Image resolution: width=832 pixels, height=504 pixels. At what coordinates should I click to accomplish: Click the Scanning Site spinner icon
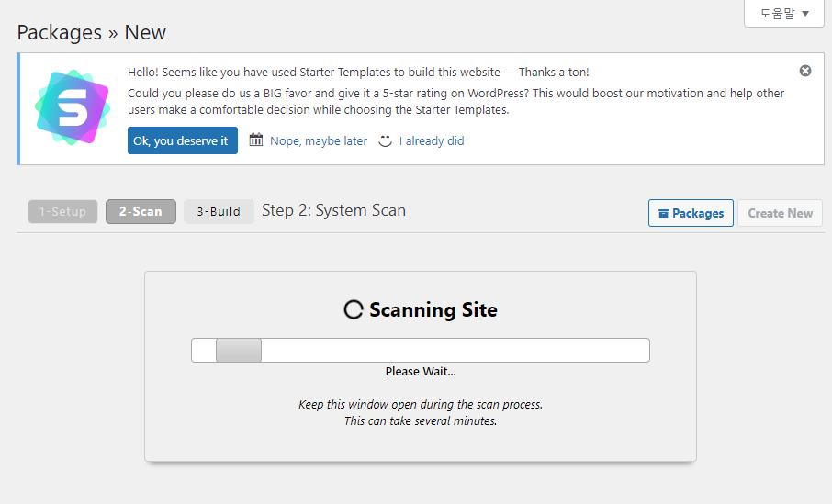pos(354,309)
